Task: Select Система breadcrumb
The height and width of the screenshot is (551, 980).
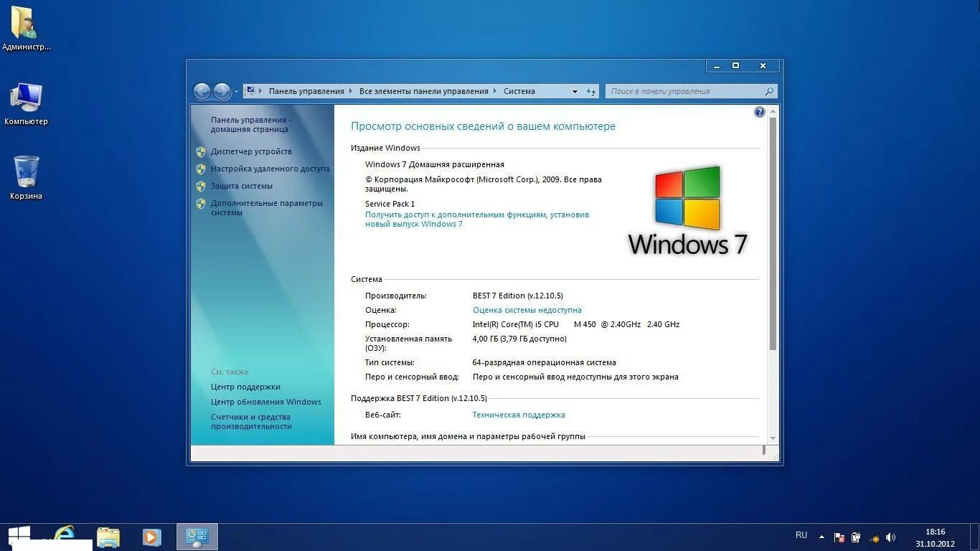Action: click(519, 91)
